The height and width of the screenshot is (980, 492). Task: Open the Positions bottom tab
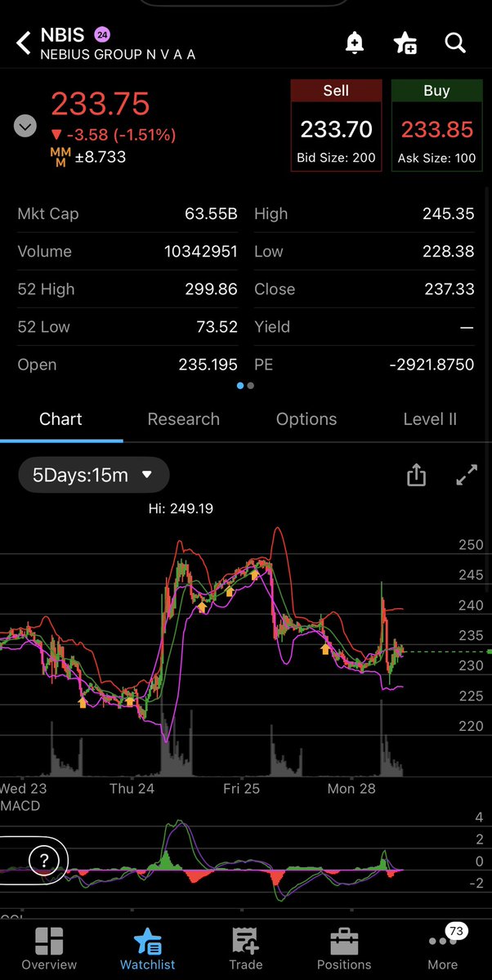344,949
